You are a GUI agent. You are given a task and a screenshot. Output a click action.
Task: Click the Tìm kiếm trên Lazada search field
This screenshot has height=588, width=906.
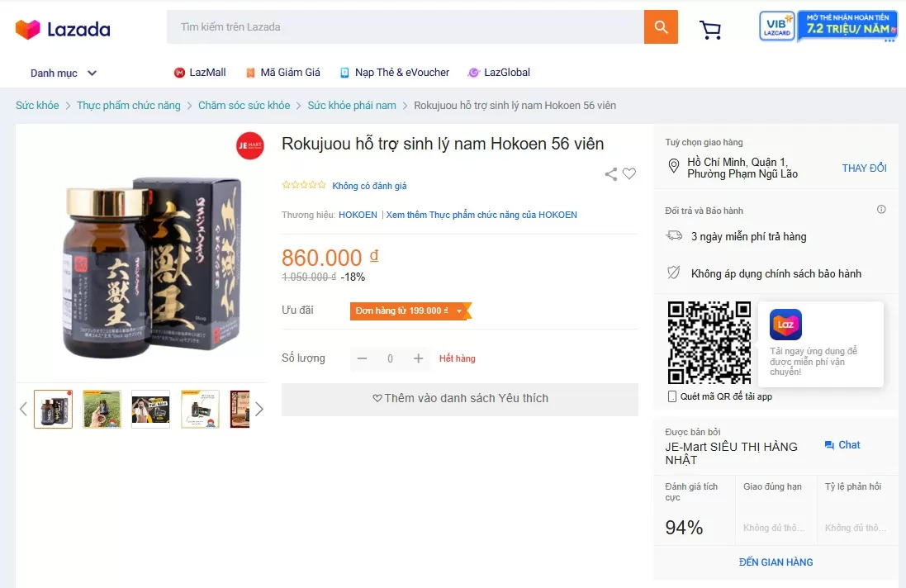(405, 27)
